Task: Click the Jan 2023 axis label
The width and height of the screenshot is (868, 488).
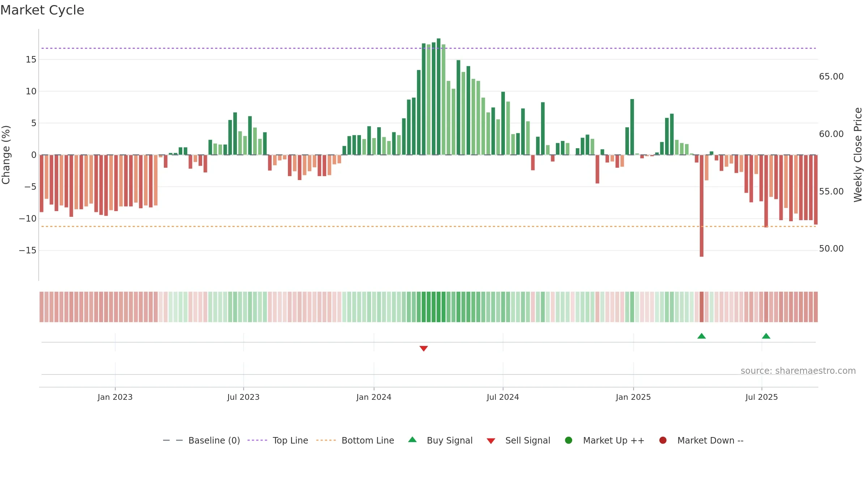Action: point(115,397)
